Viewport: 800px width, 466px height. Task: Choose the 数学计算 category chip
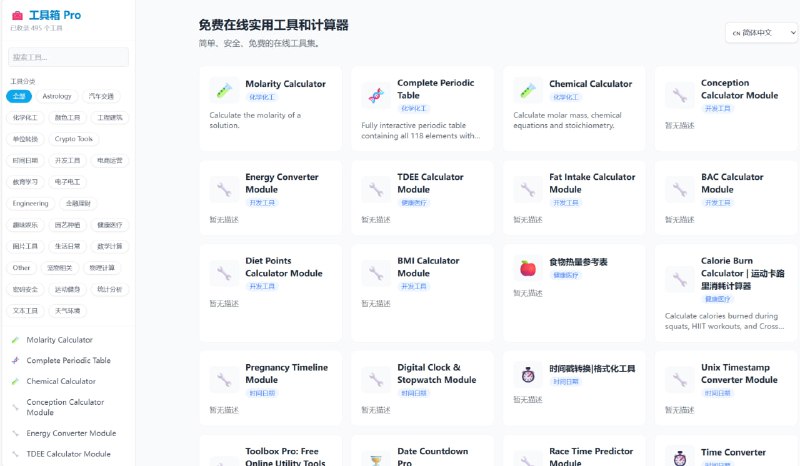coord(110,246)
